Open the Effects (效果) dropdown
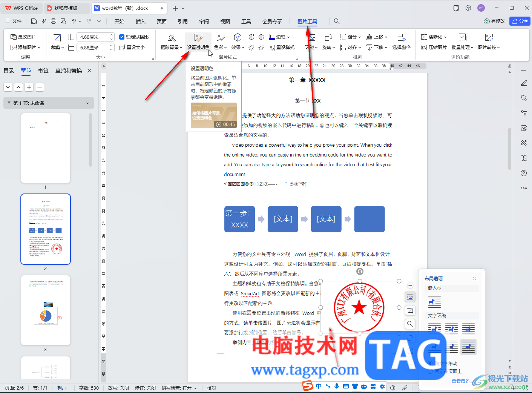Viewport: 532px width, 393px height. [238, 48]
